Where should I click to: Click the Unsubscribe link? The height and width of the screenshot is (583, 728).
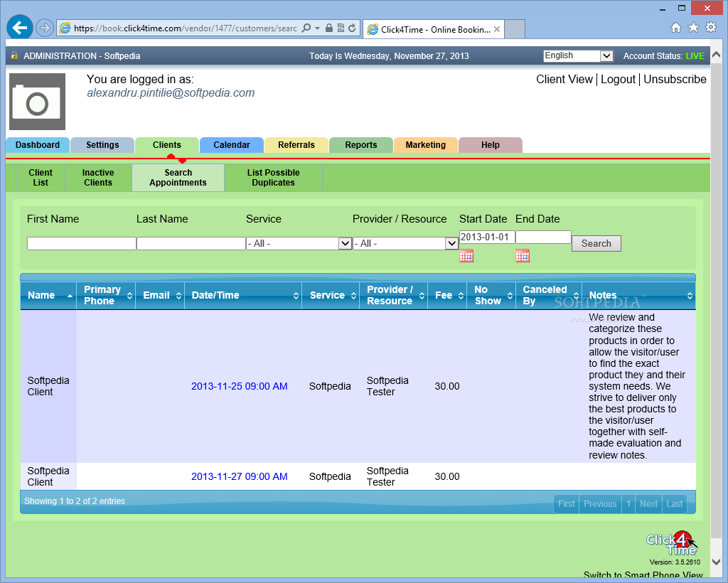(675, 80)
